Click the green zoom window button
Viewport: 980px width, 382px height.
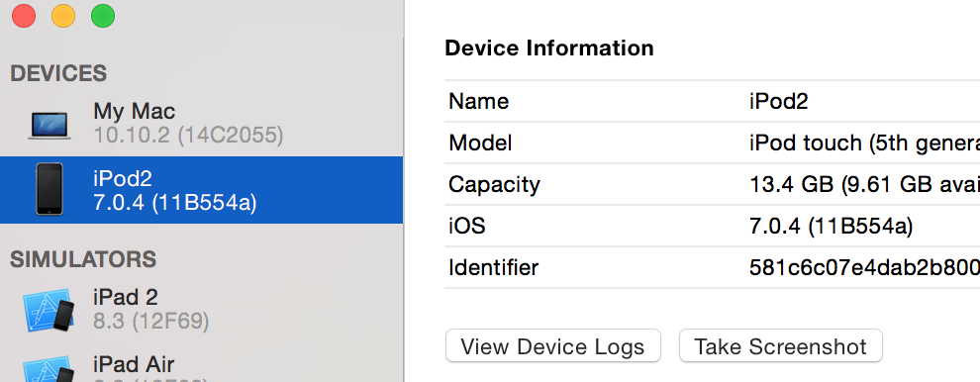pyautogui.click(x=103, y=16)
